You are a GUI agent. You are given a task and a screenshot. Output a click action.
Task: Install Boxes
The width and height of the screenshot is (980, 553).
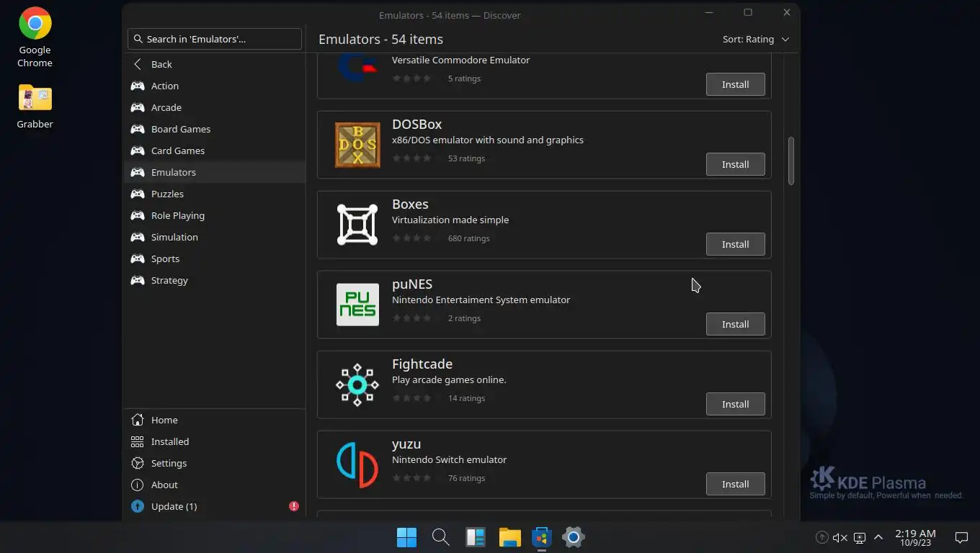[x=735, y=244]
